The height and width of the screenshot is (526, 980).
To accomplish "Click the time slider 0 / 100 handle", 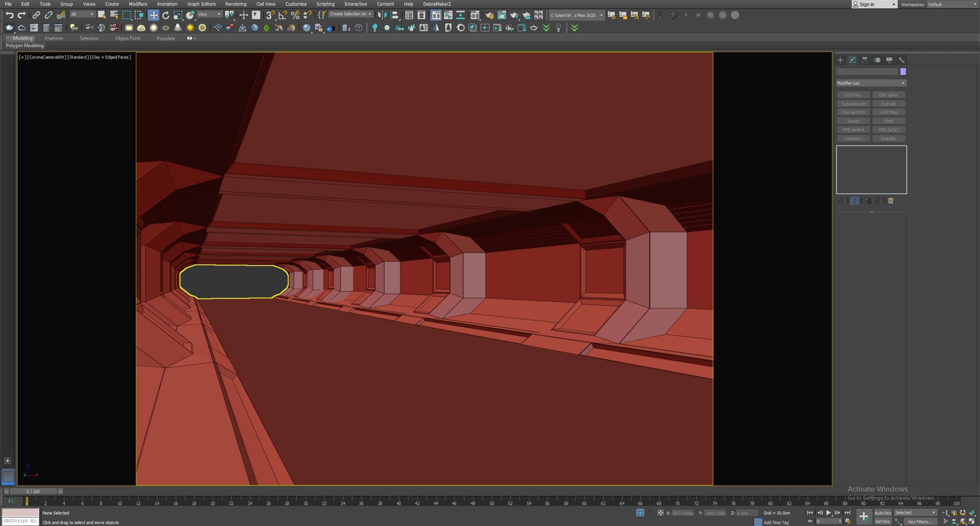I will tap(33, 491).
